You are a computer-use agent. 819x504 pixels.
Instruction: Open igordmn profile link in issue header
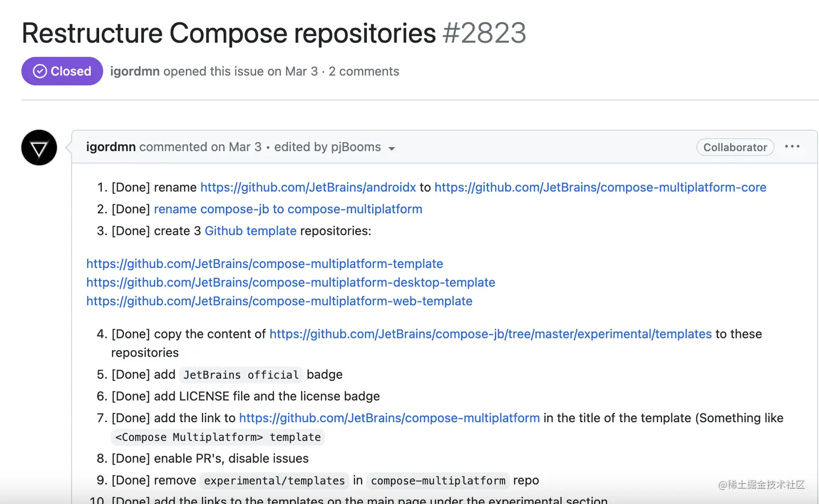pyautogui.click(x=135, y=71)
